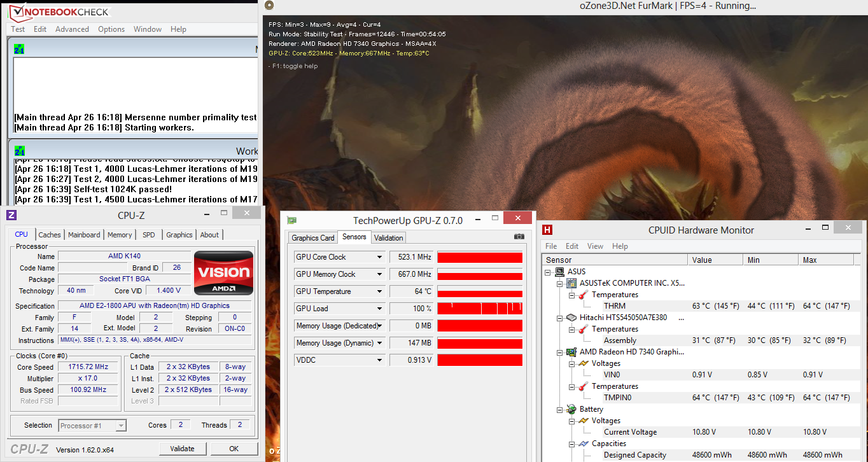Open the GPU Load sensor dropdown
This screenshot has height=462, width=868.
pyautogui.click(x=380, y=309)
